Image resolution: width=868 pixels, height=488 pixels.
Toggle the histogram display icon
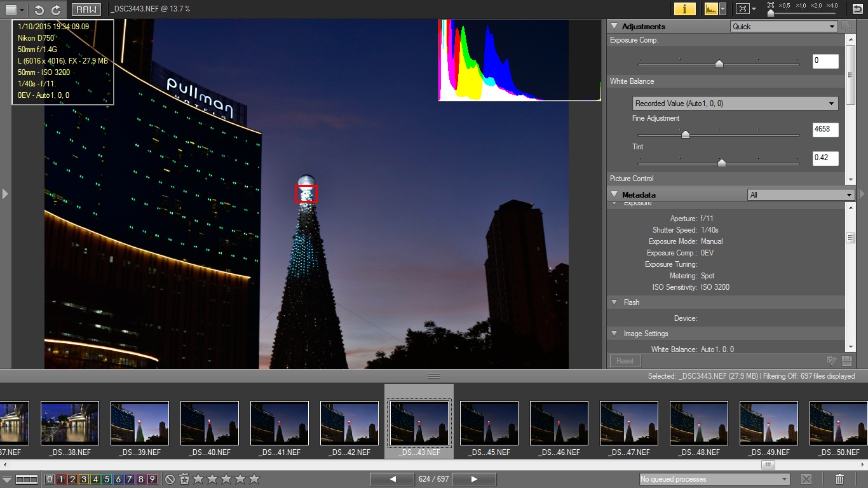coord(710,9)
